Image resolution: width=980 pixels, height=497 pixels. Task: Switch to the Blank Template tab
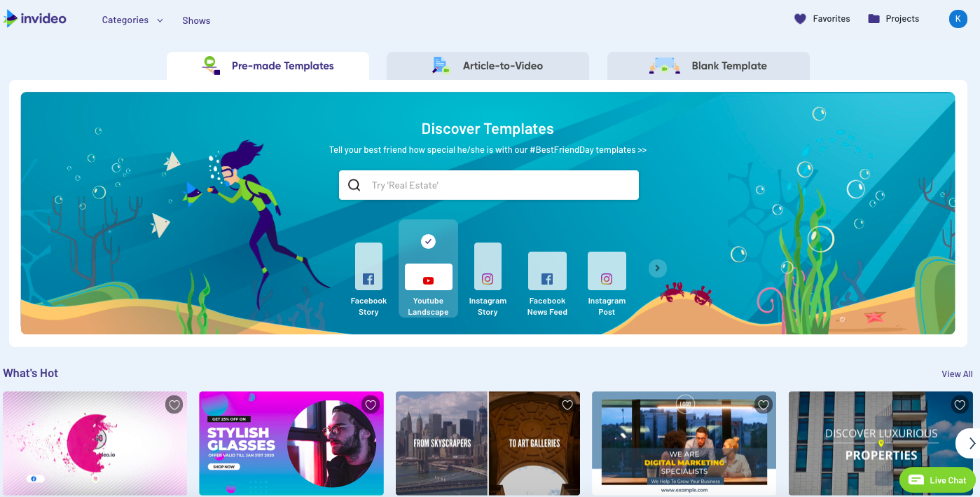pyautogui.click(x=708, y=66)
